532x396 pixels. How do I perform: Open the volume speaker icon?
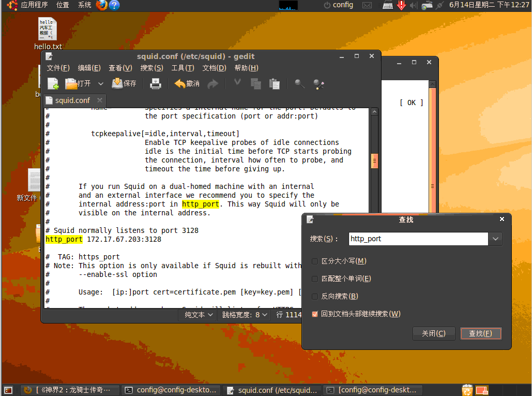coord(413,5)
